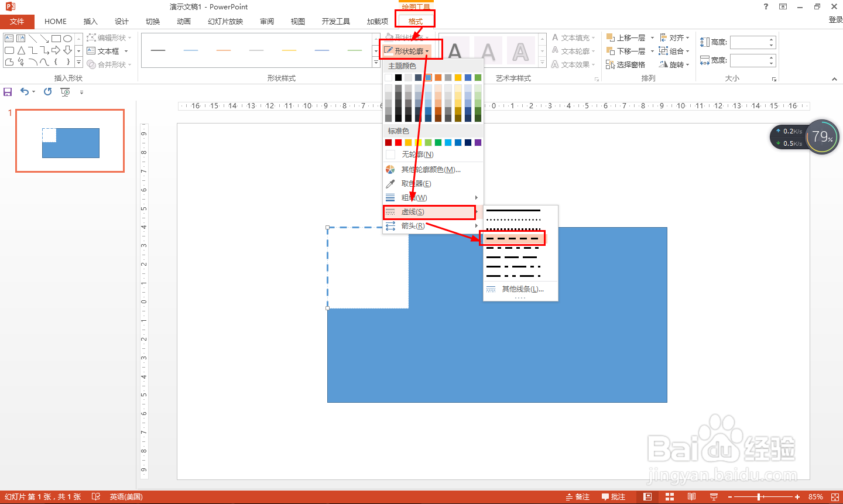Screen dimensions: 843x504
Task: Open the 粗细 weight submenu
Action: click(433, 198)
